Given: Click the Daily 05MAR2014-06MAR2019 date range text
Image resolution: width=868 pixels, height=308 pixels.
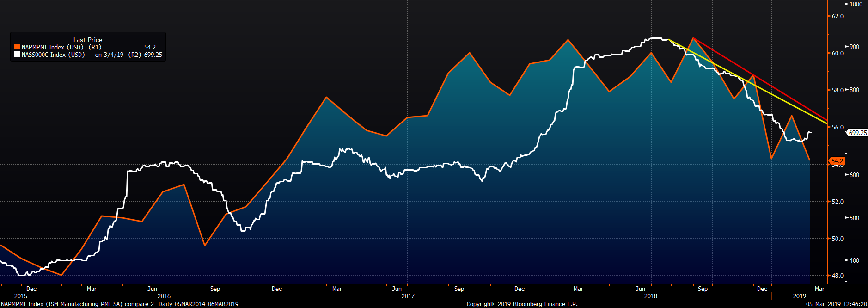Looking at the screenshot, I should click(198, 304).
